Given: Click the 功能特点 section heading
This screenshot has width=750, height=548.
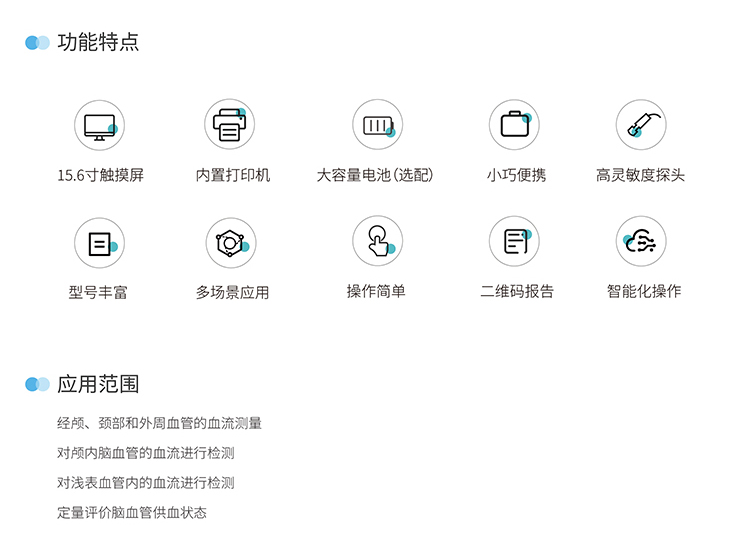Looking at the screenshot, I should click(98, 43).
